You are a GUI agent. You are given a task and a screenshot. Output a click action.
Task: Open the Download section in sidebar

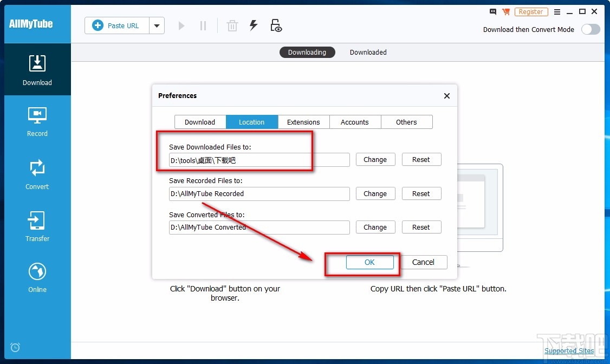pyautogui.click(x=37, y=70)
